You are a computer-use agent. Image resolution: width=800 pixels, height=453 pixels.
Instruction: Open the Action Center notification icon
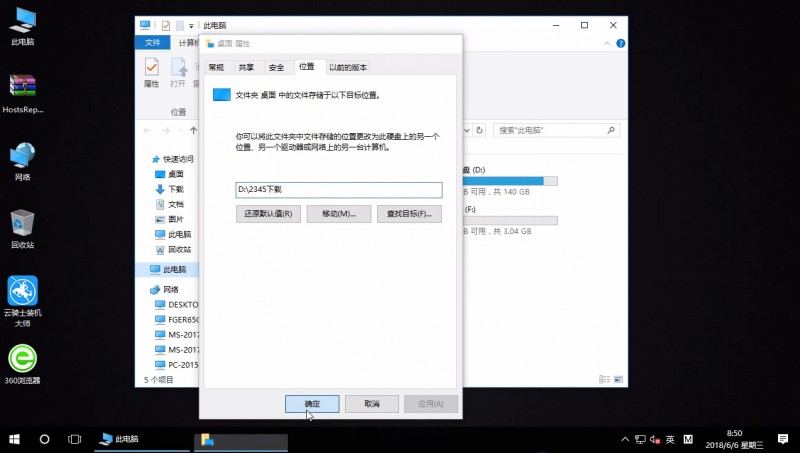(783, 439)
